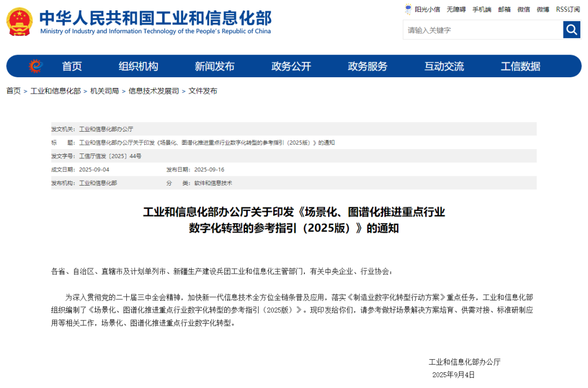Click the red gear logo in navigation bar
The height and width of the screenshot is (388, 588).
click(x=36, y=66)
